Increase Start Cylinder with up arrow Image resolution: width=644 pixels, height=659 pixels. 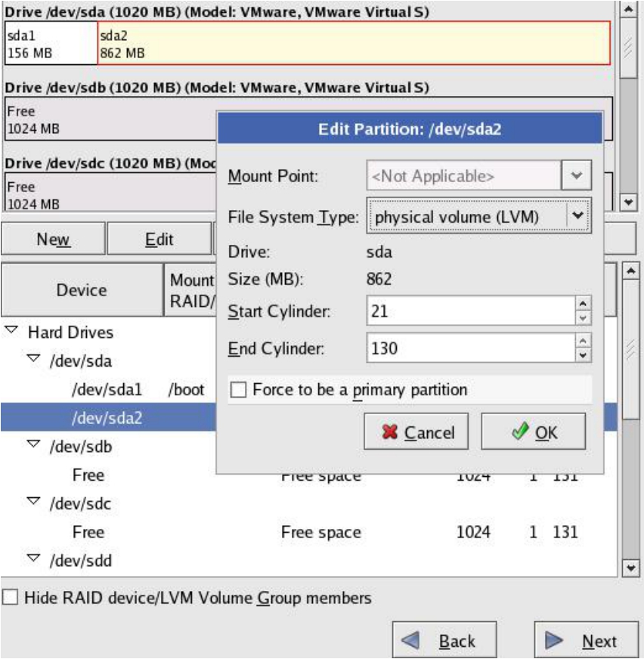[583, 304]
